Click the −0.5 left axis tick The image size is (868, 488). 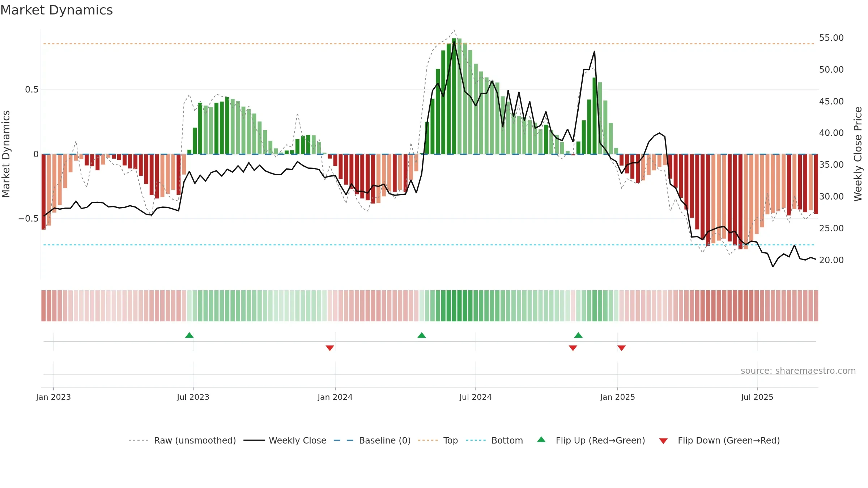[x=29, y=218]
